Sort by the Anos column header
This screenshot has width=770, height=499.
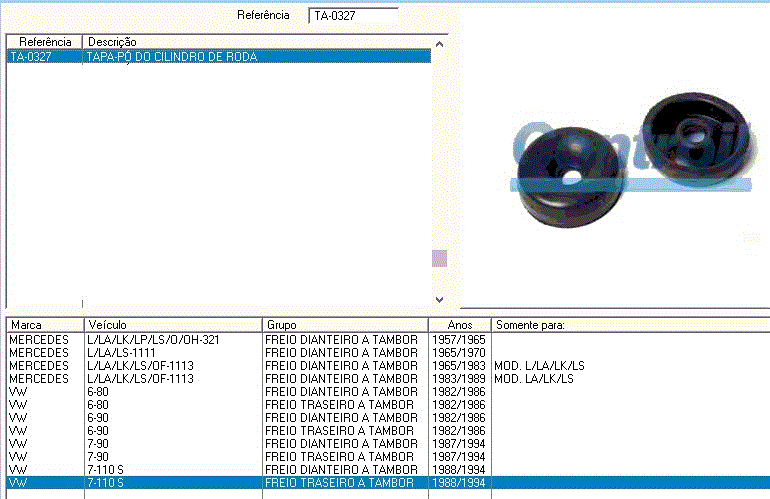click(x=459, y=325)
